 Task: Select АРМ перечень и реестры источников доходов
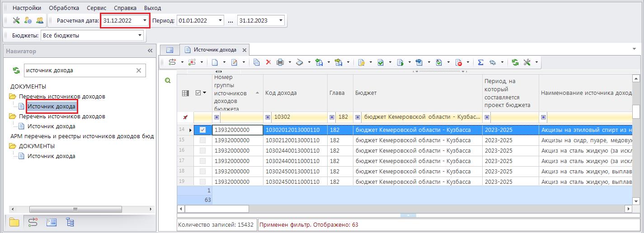(82, 136)
